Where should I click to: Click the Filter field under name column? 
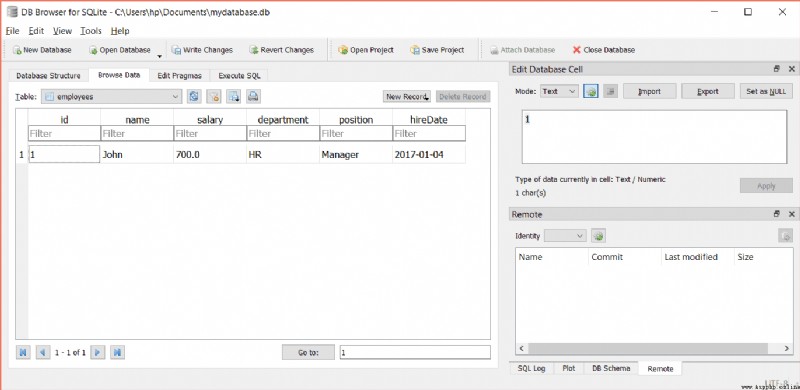coord(137,134)
